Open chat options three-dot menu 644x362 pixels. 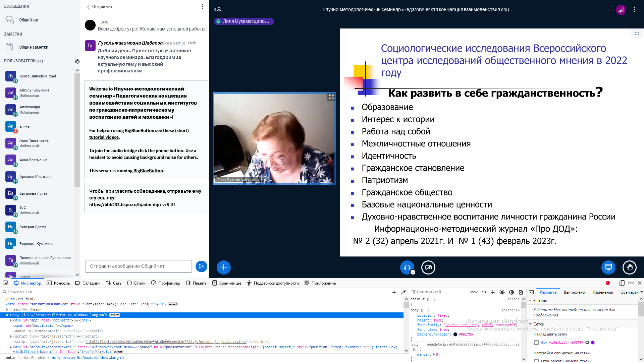coord(202,7)
